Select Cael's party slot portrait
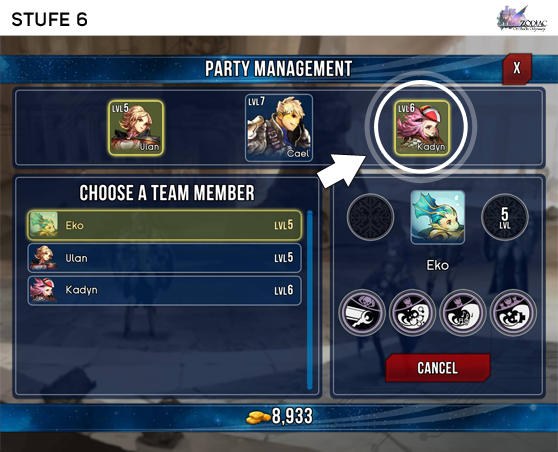Image resolution: width=558 pixels, height=452 pixels. (279, 128)
